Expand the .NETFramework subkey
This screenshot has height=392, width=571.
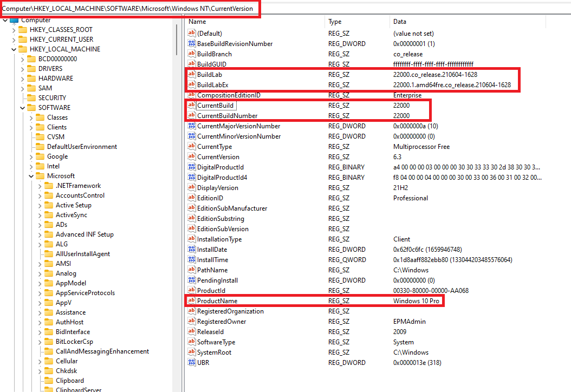[40, 186]
